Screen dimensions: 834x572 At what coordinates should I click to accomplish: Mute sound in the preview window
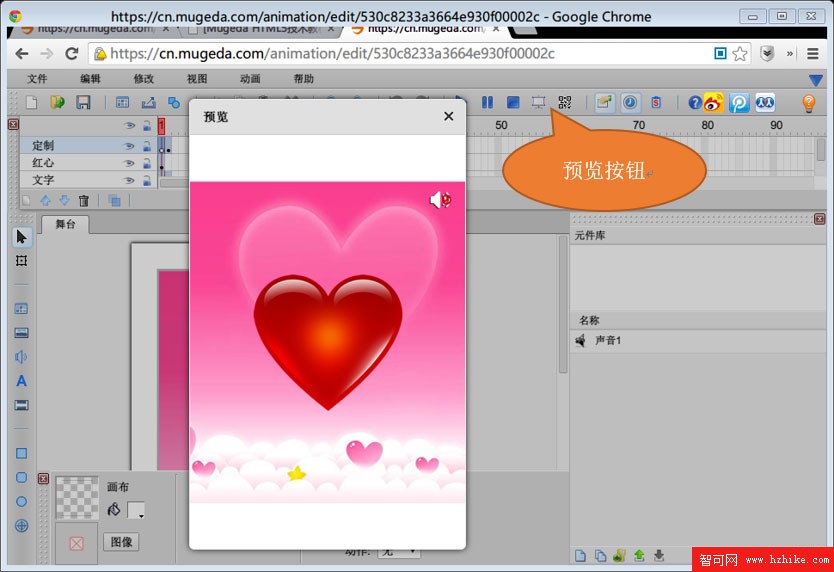(x=440, y=200)
